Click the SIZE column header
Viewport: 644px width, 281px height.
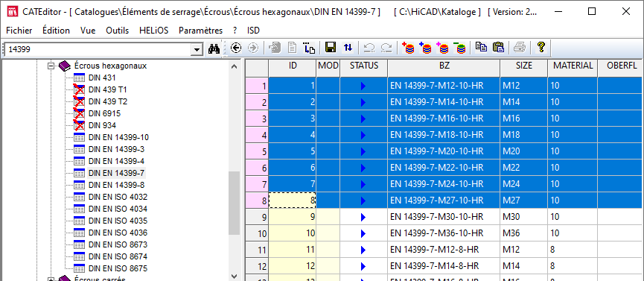523,68
